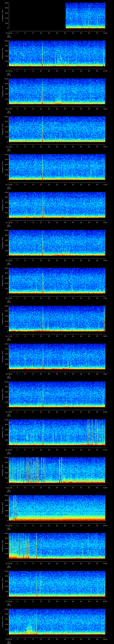Screen dimensions: 114x644
Task: Click the 22:11:00 spectrogram panel
Action: coord(57,91)
